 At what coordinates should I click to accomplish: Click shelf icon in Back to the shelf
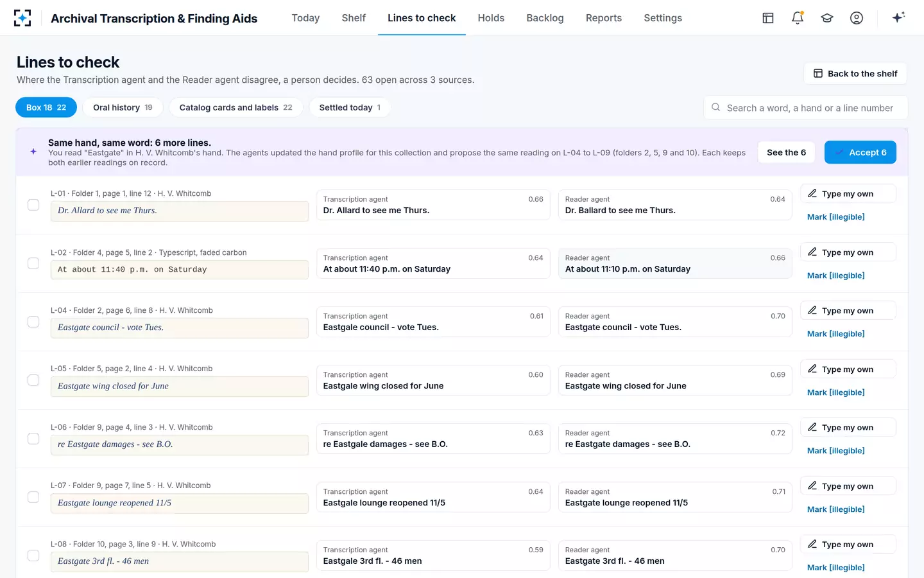pyautogui.click(x=818, y=73)
